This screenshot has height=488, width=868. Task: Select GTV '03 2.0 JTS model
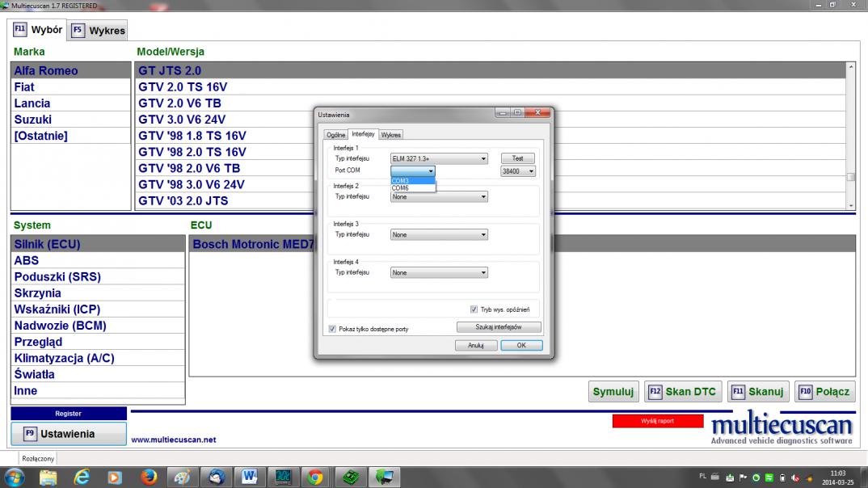point(491,201)
